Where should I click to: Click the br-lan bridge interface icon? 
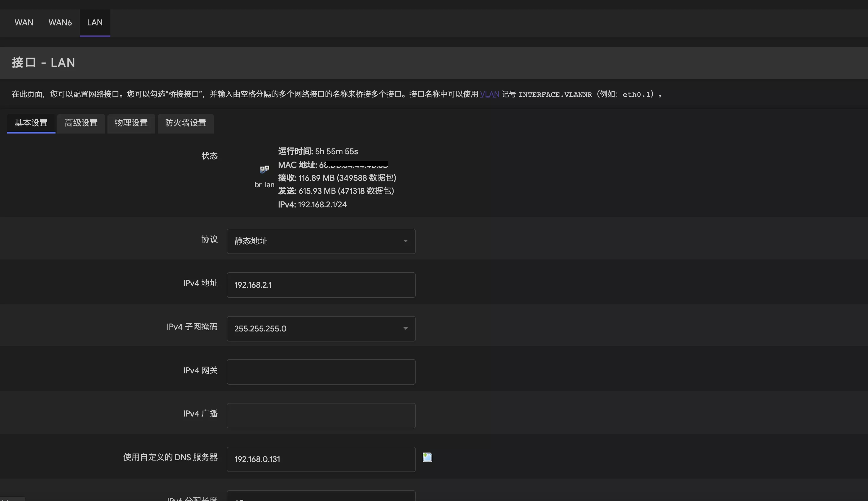point(264,169)
